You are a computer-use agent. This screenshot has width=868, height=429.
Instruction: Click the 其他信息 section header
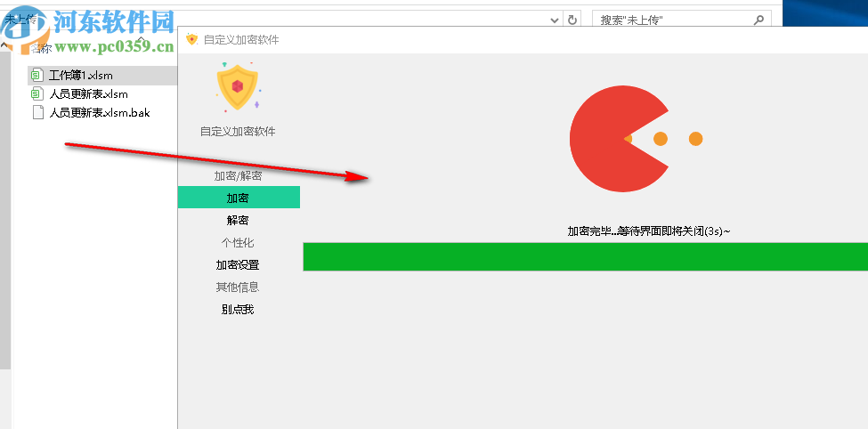tap(238, 287)
